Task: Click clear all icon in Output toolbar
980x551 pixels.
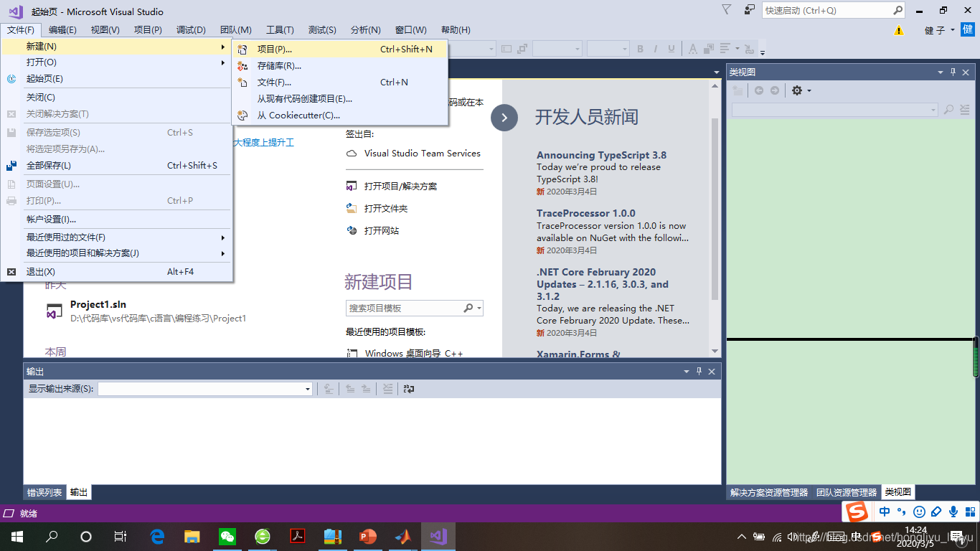Action: coord(387,389)
